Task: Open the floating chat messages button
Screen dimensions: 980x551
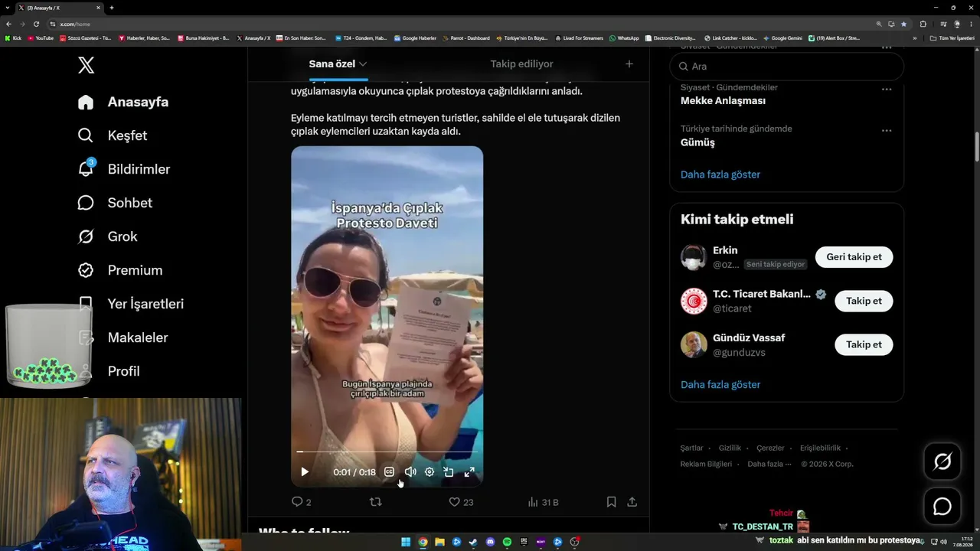Action: pos(942,507)
